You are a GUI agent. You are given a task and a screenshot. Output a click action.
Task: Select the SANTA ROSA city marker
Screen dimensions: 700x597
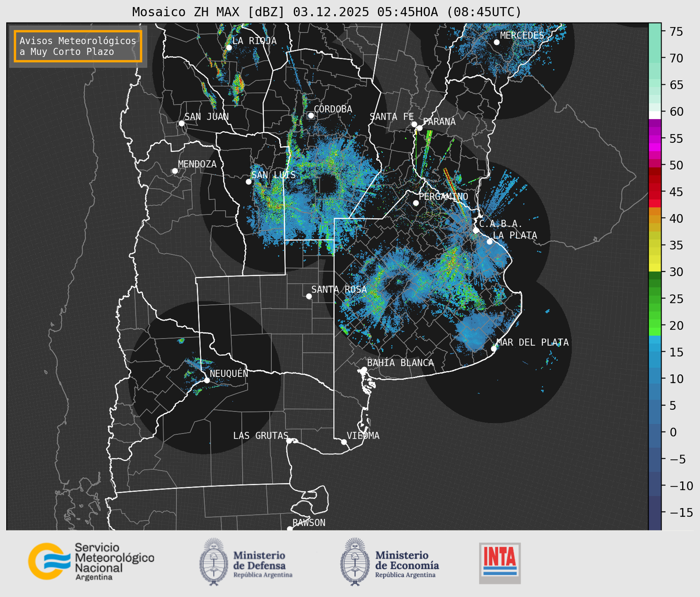309,296
